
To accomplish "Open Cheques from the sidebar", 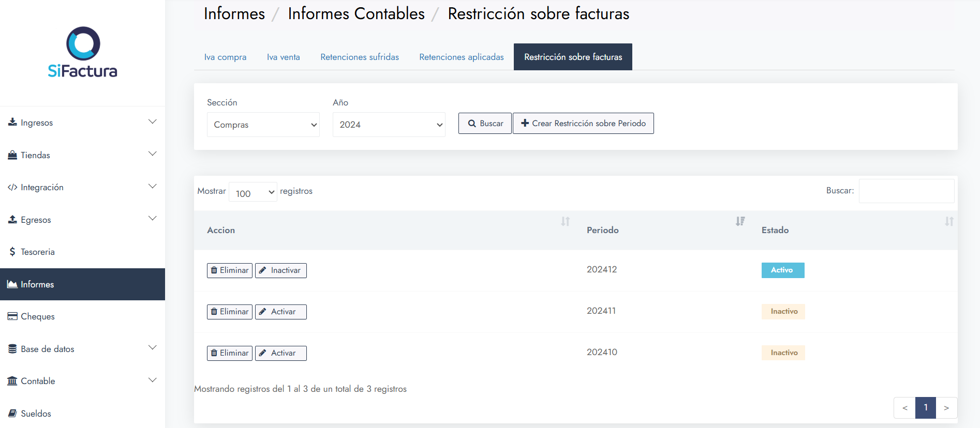I will tap(37, 316).
